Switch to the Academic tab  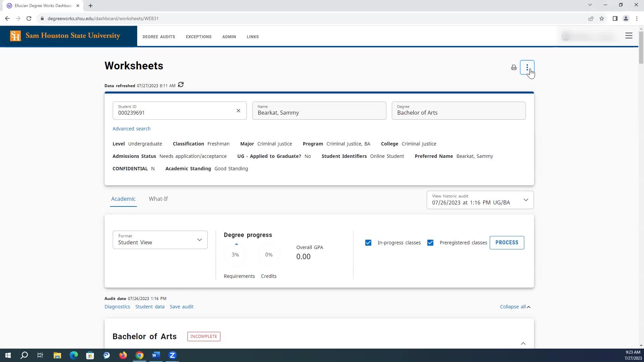(x=123, y=199)
